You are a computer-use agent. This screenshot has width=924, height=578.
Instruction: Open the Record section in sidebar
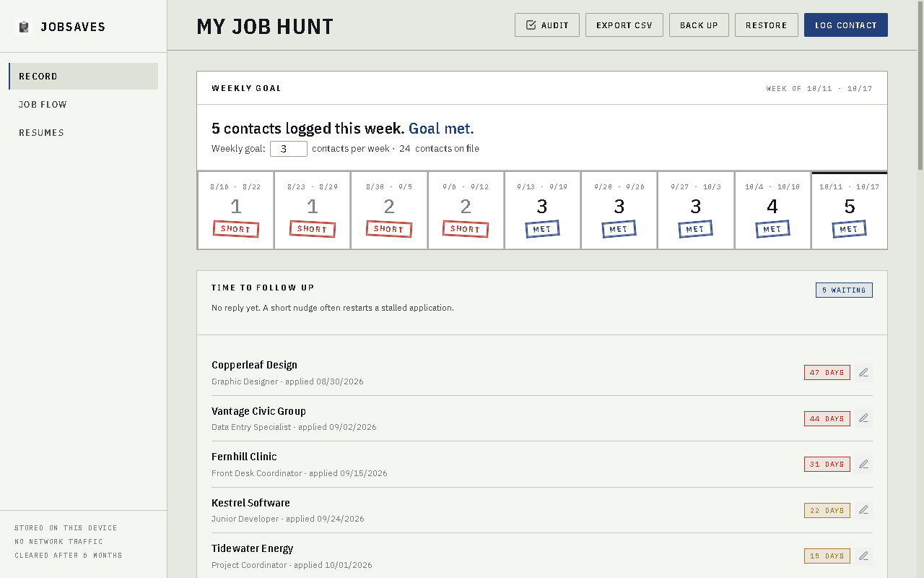[x=83, y=77]
